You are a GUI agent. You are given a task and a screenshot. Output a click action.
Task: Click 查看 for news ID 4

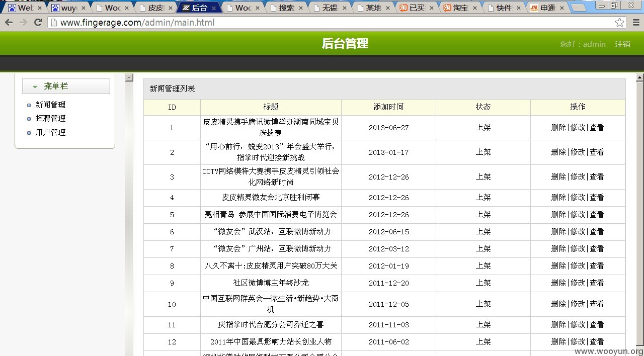[x=597, y=197]
